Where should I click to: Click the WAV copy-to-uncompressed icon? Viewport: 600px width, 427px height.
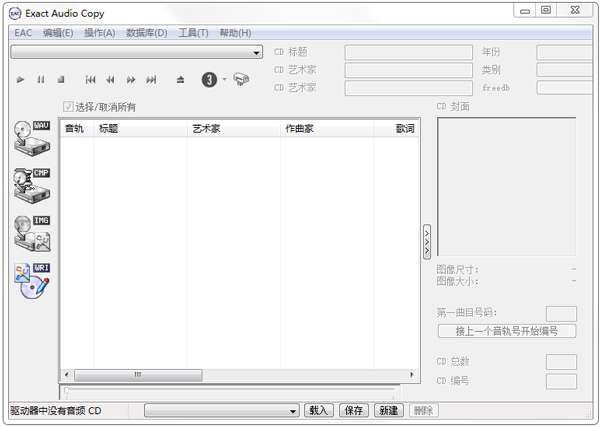[x=32, y=138]
